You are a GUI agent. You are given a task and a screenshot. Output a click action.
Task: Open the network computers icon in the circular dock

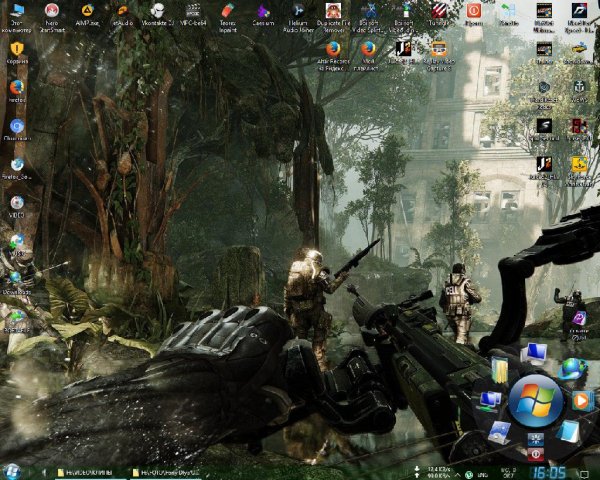coord(490,401)
